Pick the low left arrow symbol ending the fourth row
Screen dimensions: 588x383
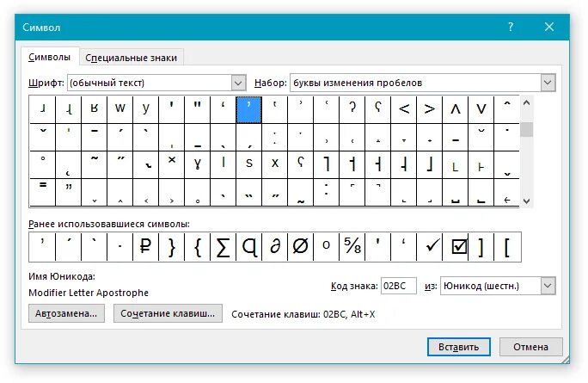pyautogui.click(x=507, y=192)
